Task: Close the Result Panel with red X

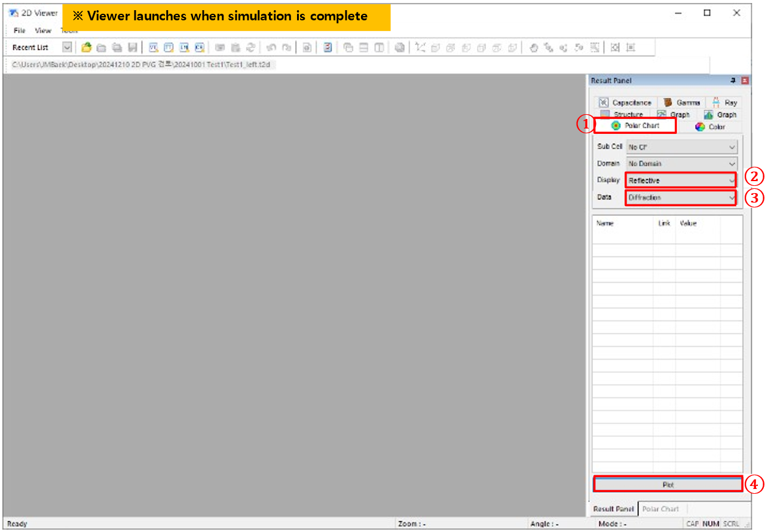Action: pos(745,81)
